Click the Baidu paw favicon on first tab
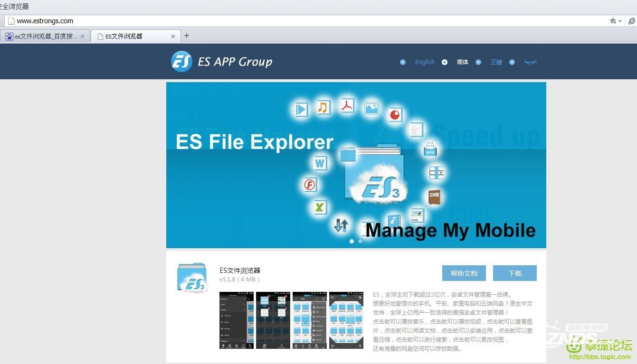637x364 pixels. (x=9, y=36)
